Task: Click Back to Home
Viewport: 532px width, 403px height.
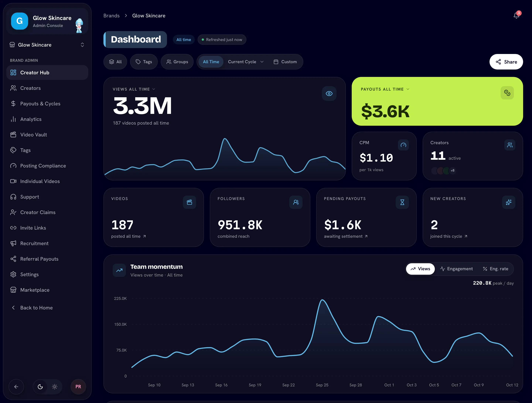Action: (x=47, y=308)
